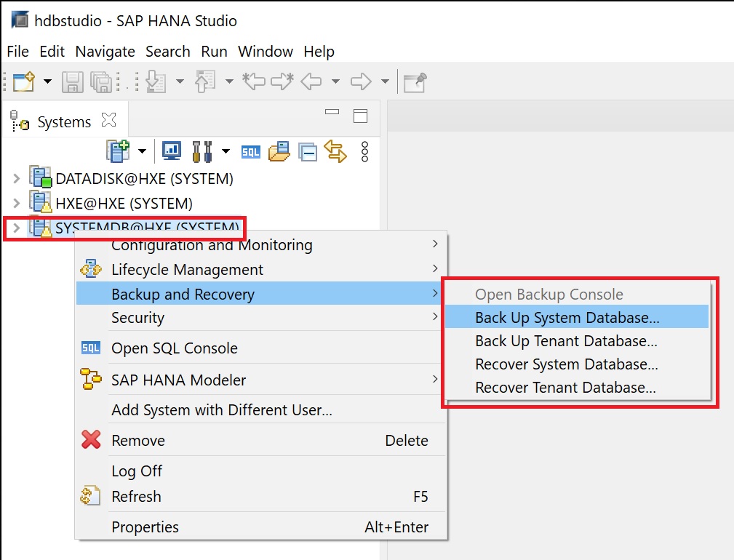Open the Edit menu
Viewport: 734px width, 560px height.
(52, 52)
